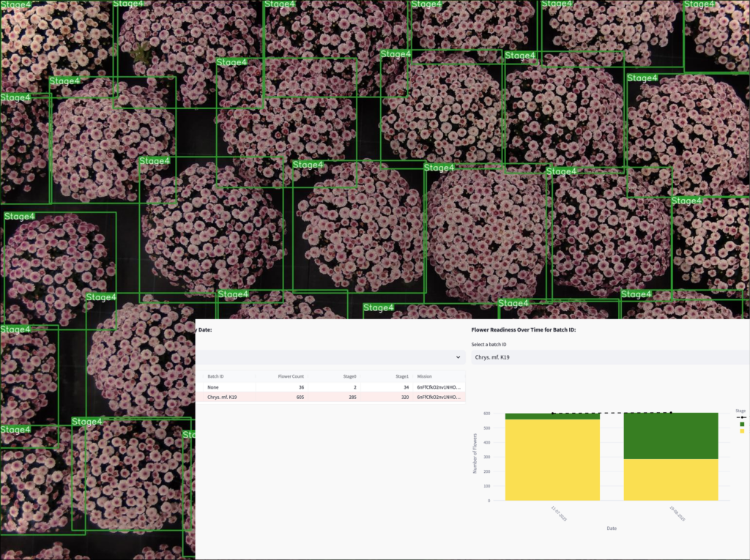Click the dashed line legend marker
This screenshot has width=750, height=560.
742,417
